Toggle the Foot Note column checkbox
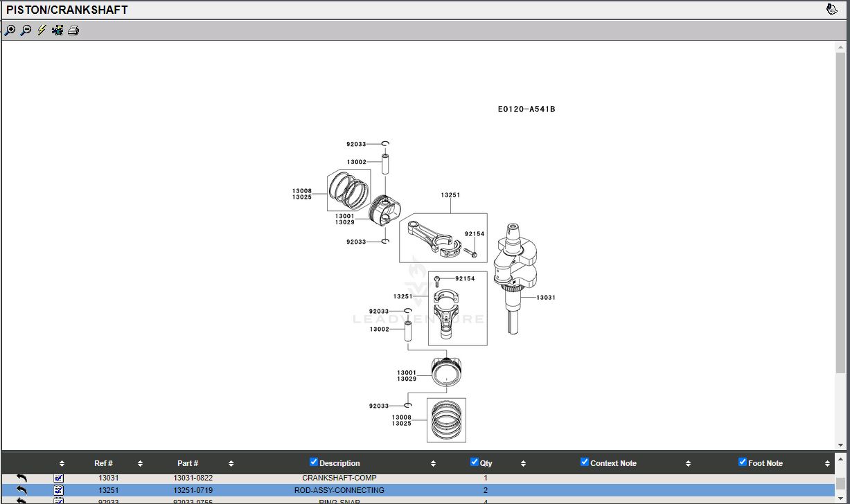The height and width of the screenshot is (504, 850). [743, 462]
